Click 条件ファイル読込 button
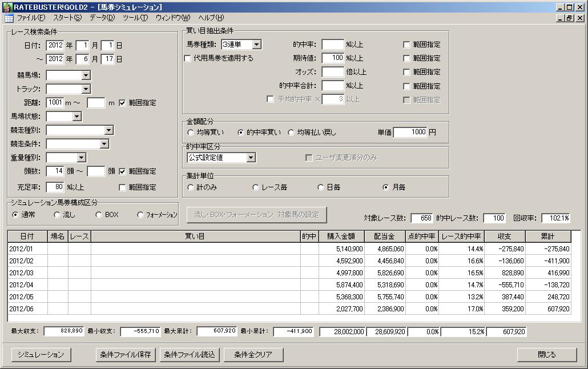Screen dimensions: 588x369 tap(190, 355)
